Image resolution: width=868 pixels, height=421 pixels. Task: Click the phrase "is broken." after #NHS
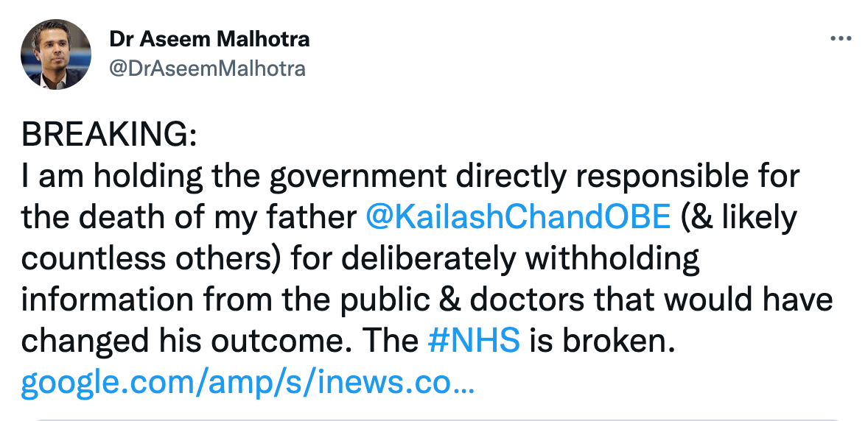[x=602, y=341]
